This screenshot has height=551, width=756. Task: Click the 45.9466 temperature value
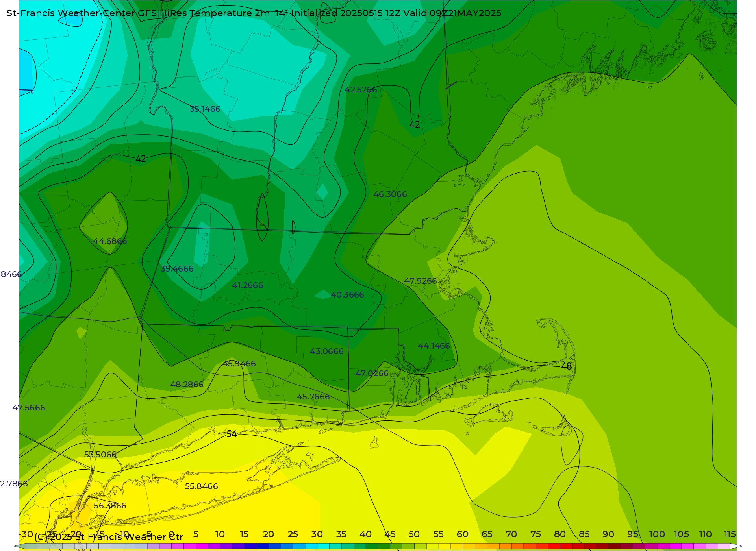239,364
